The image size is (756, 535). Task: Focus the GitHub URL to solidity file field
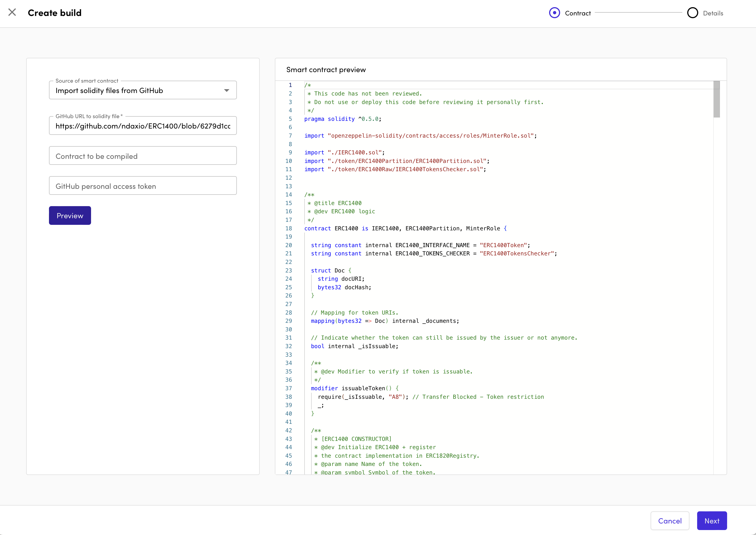point(143,126)
